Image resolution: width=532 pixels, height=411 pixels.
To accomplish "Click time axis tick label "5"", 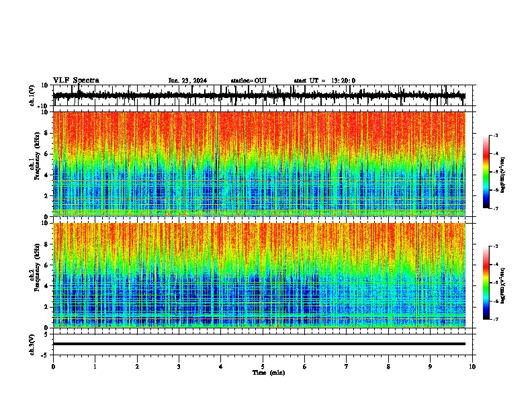I will point(263,367).
